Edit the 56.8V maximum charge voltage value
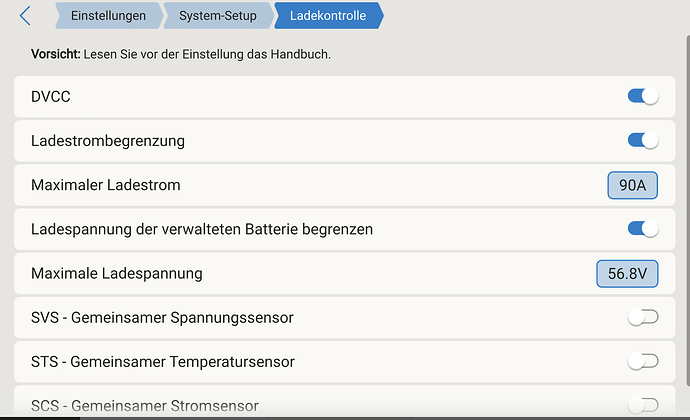The height and width of the screenshot is (420, 690). pos(627,273)
